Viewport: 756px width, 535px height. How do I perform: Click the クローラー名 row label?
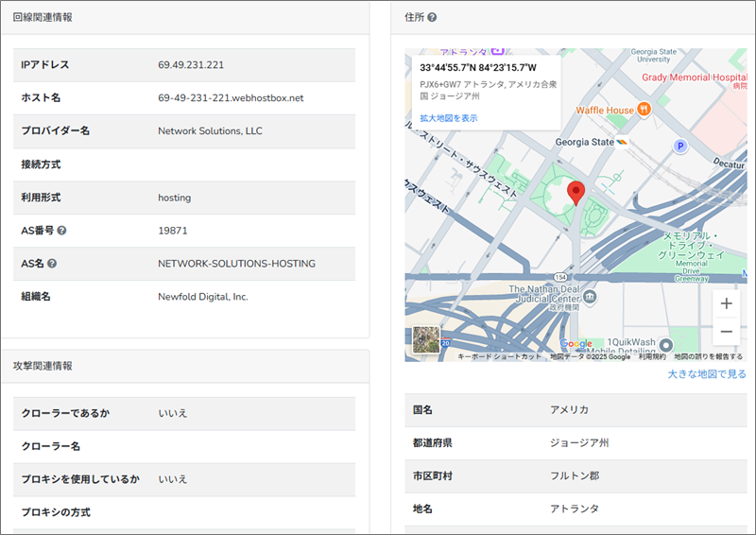pos(51,446)
